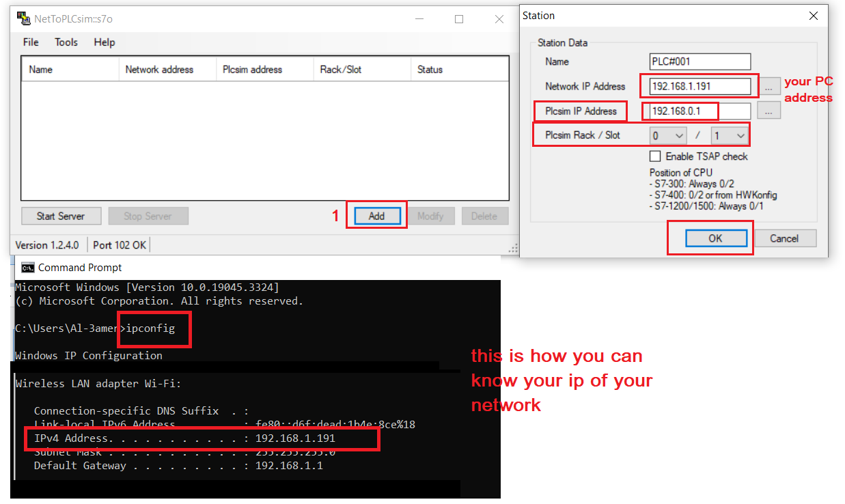
Task: Click the Network IP Address input field
Action: [699, 86]
